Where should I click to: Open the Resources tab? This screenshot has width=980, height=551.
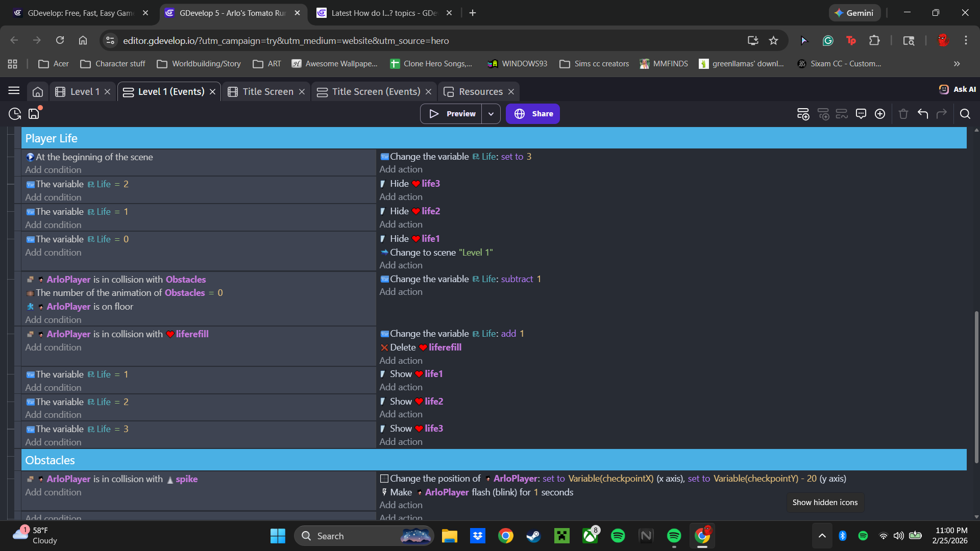(x=480, y=92)
